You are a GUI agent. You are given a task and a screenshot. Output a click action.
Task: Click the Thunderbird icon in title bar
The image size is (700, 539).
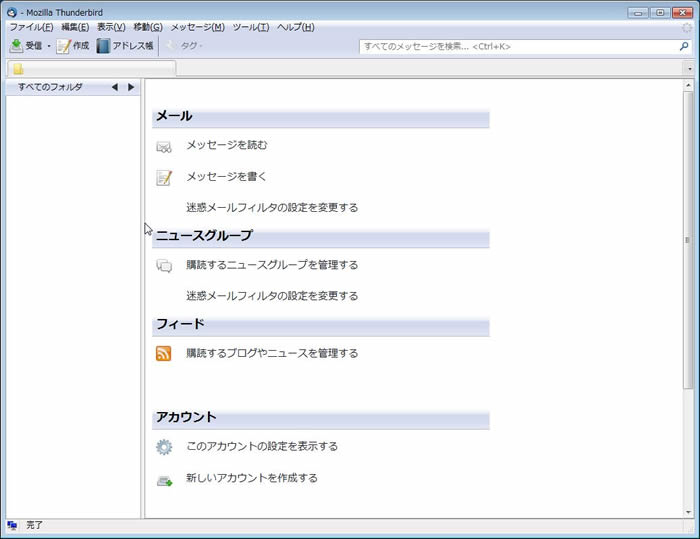[12, 13]
